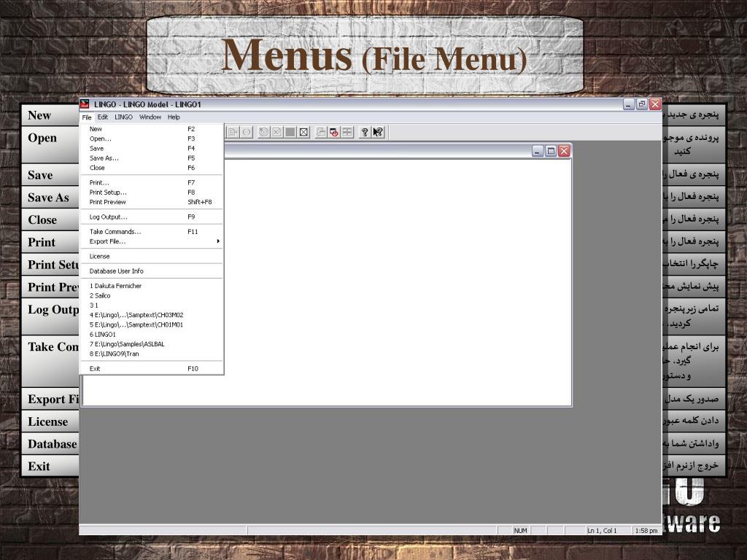Choose Exit from the File menu

coord(152,368)
